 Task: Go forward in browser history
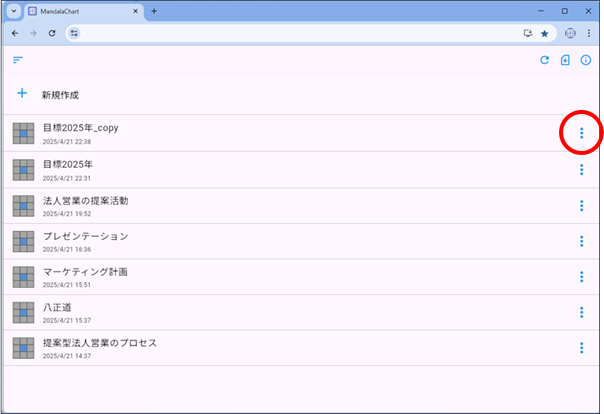[34, 34]
